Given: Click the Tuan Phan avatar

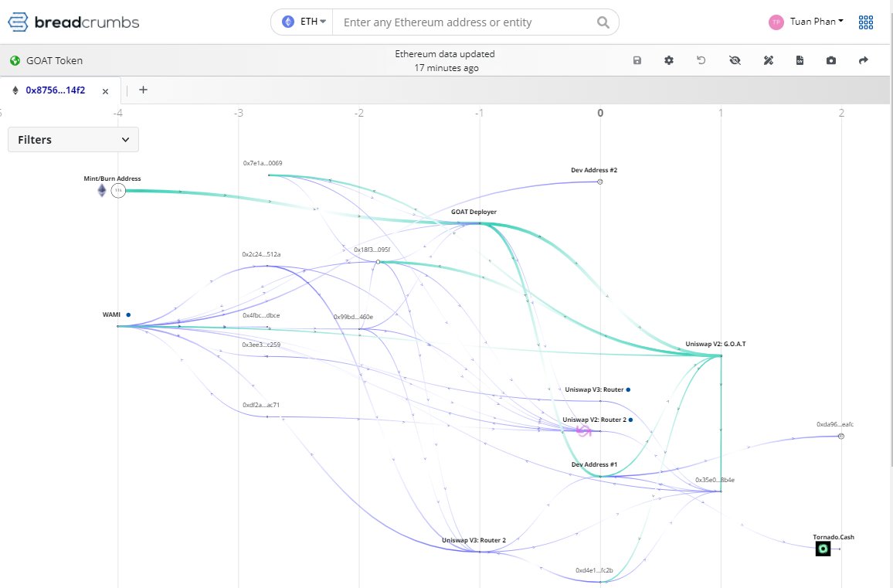Looking at the screenshot, I should pos(776,22).
